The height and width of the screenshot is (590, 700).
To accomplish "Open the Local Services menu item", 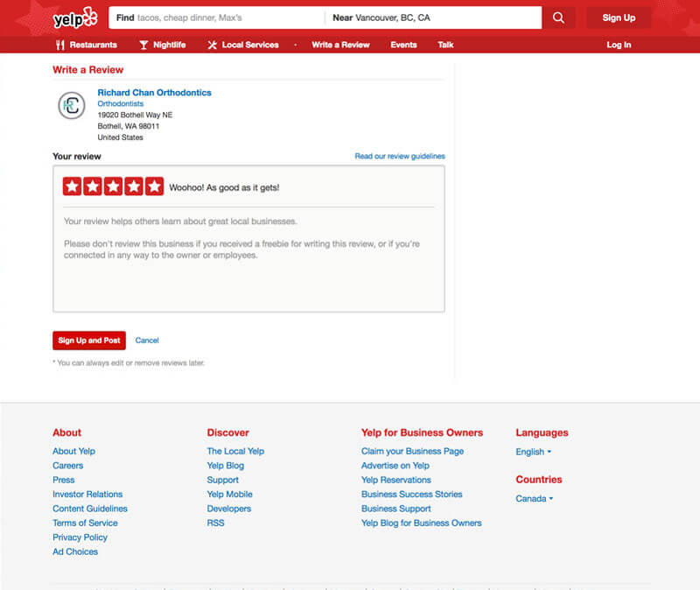I will pos(243,45).
